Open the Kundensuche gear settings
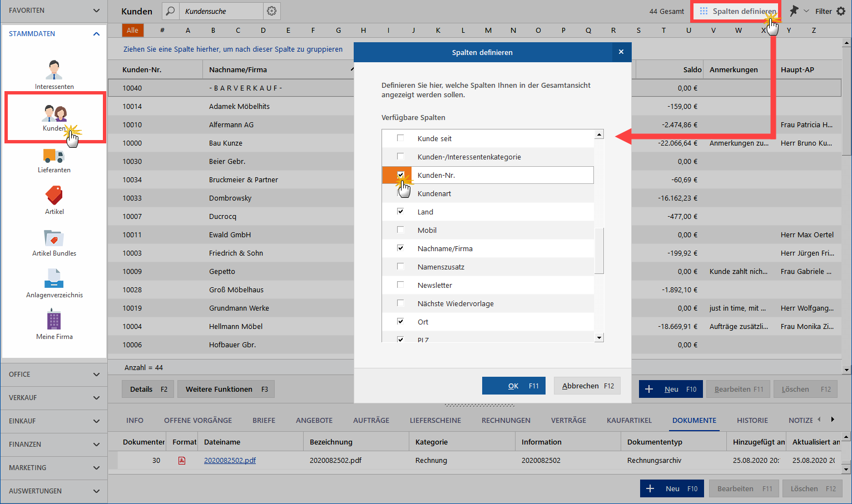852x504 pixels. pyautogui.click(x=271, y=11)
